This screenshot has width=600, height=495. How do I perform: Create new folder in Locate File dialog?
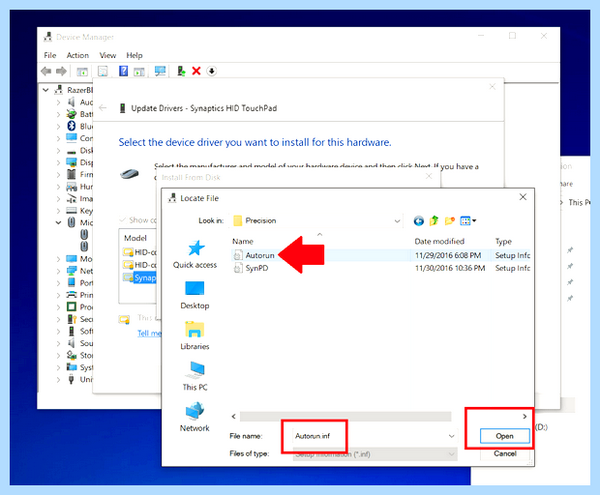[x=450, y=221]
